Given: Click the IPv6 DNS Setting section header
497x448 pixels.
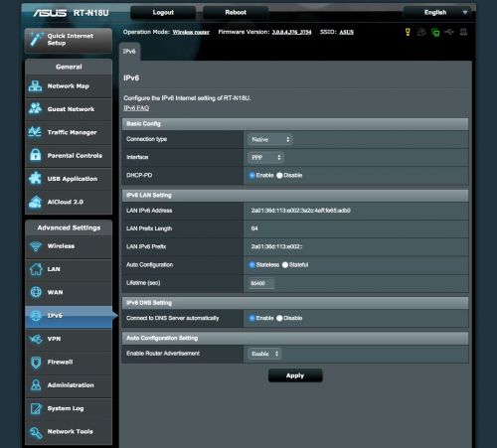Looking at the screenshot, I should 295,303.
